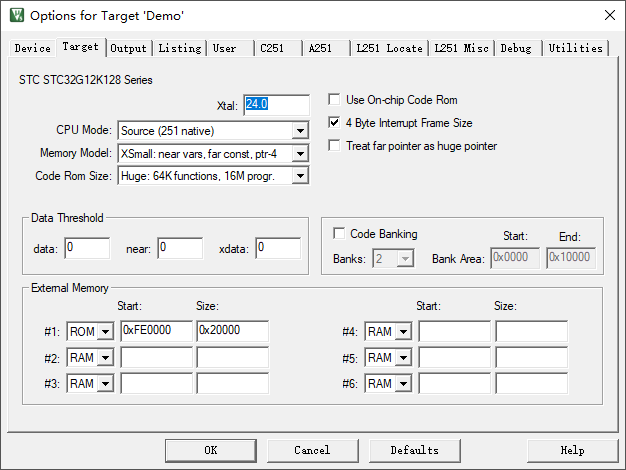
Task: Enable the Code Banking checkbox
Action: 339,234
